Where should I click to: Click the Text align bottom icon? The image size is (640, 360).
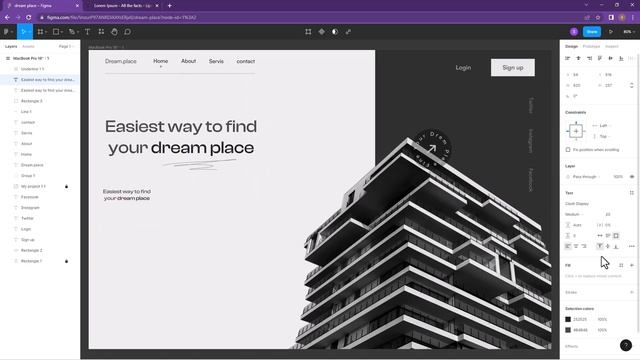pos(616,246)
